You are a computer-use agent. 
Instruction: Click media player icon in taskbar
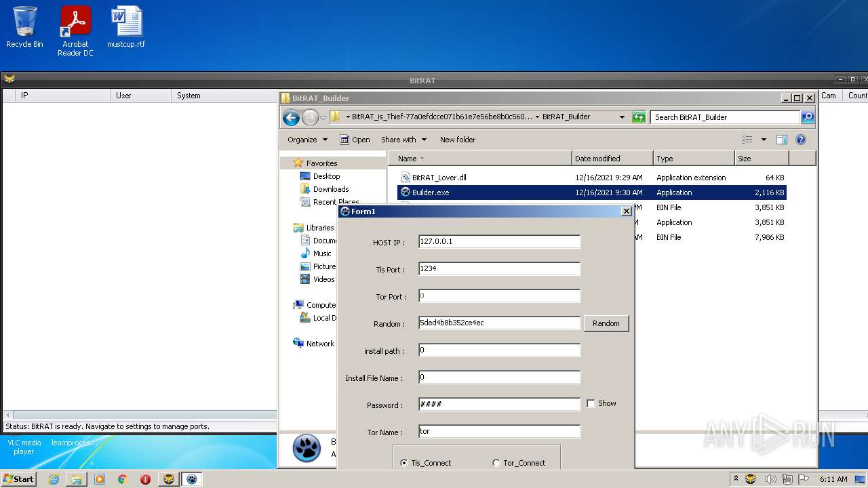(x=100, y=479)
